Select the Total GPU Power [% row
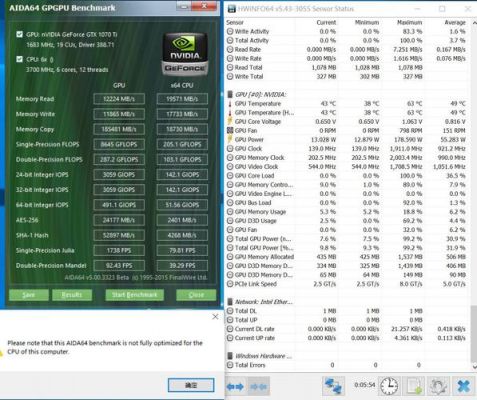 (x=346, y=248)
